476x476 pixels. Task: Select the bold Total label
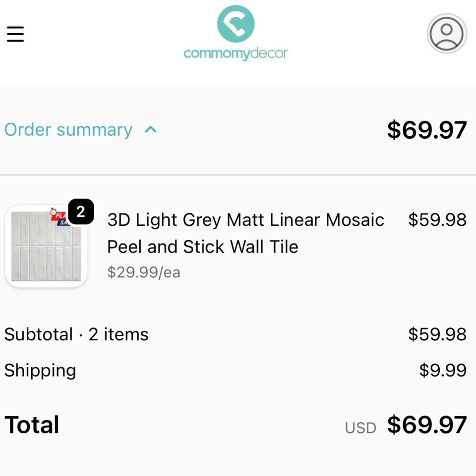[32, 425]
